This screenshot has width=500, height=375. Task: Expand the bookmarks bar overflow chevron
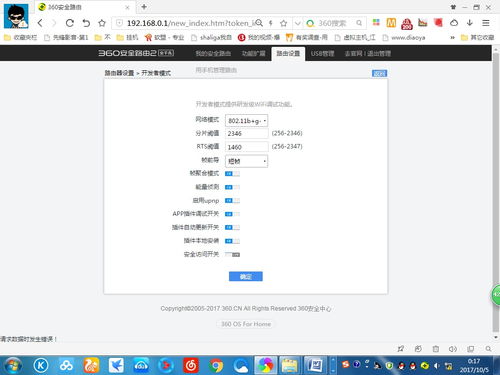pyautogui.click(x=452, y=38)
